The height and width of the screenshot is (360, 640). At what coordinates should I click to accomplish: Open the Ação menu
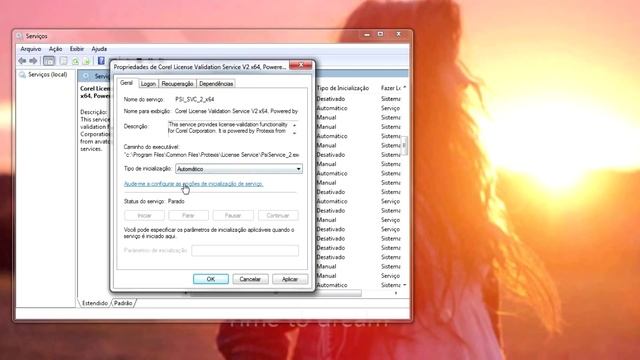click(x=56, y=49)
